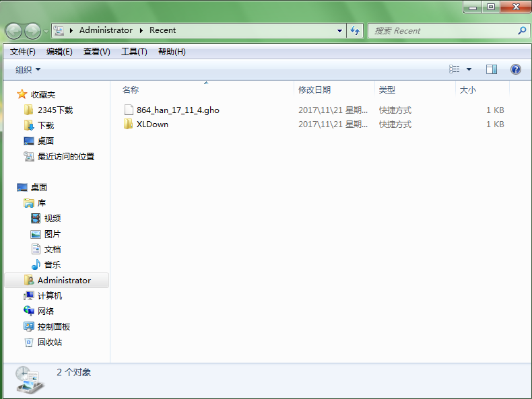Open 控制面板 in navigation pane
532x399 pixels.
(x=54, y=326)
